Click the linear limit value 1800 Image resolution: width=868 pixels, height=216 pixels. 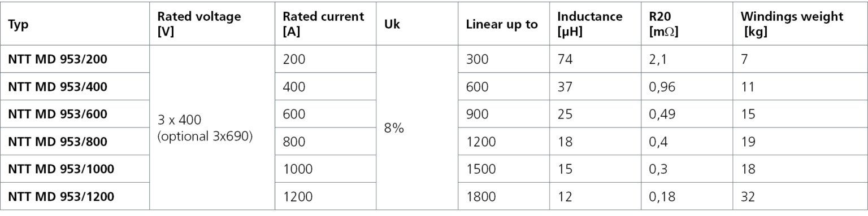pos(481,197)
